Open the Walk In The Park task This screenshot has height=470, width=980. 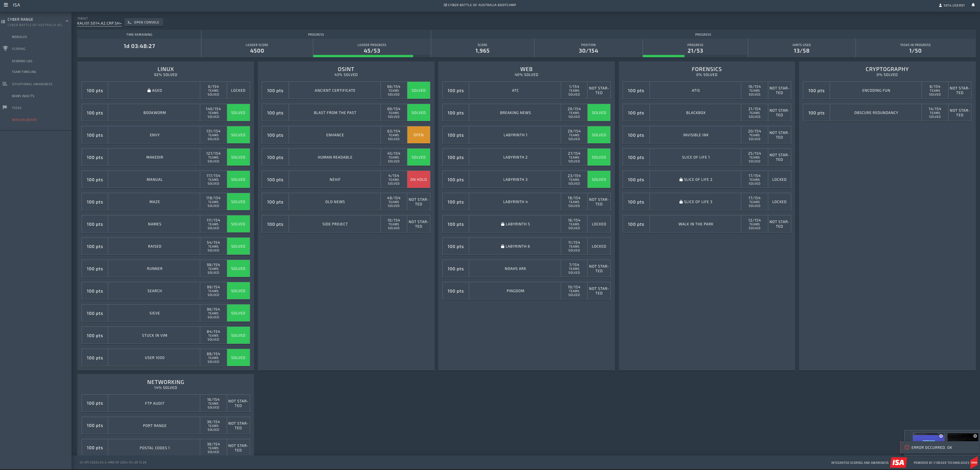[707, 224]
